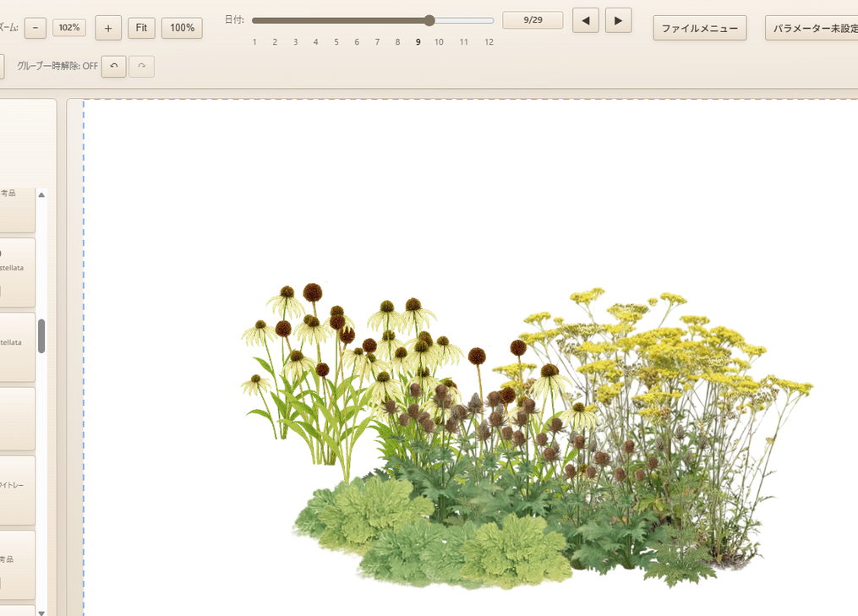Click the 日付 date slider handle
858x616 pixels.
[429, 19]
